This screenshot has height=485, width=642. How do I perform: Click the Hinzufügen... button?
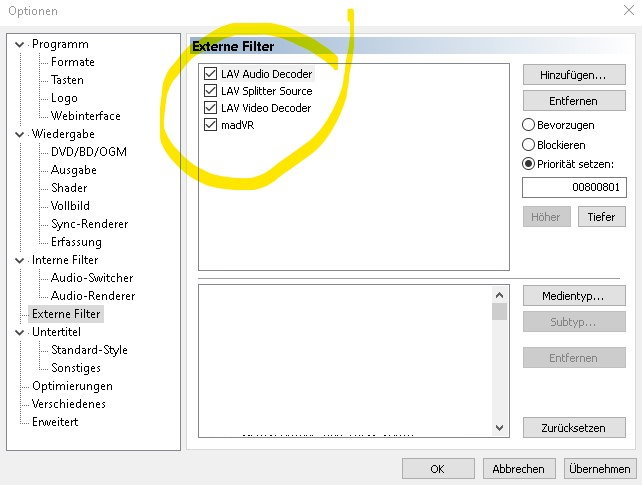coord(574,75)
